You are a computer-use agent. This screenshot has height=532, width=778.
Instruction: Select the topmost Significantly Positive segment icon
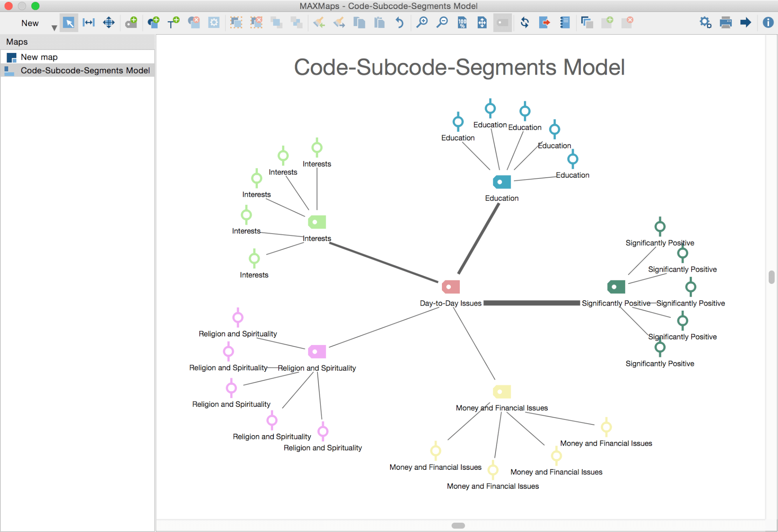[x=660, y=226]
